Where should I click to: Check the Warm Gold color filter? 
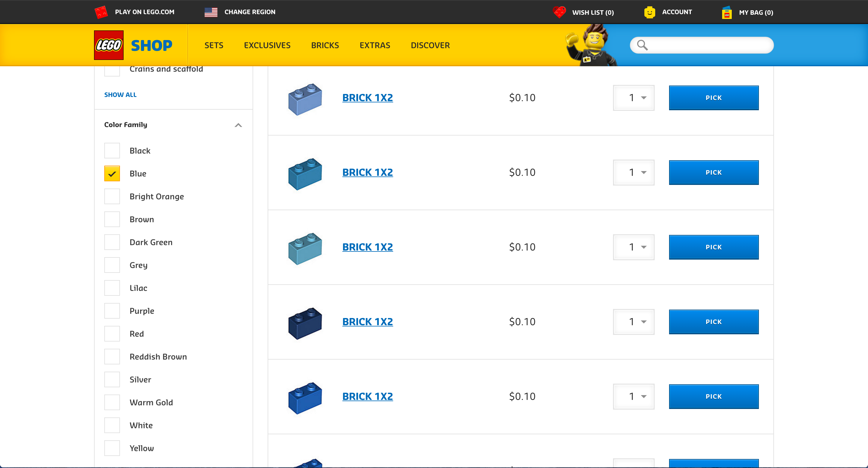[112, 402]
